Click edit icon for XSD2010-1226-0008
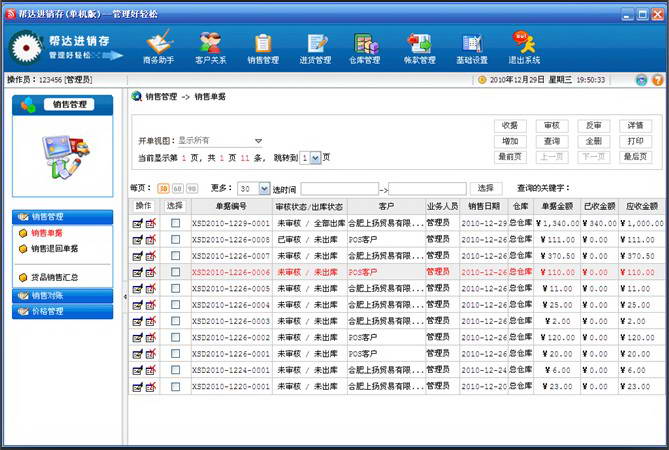Screen dimensions: 669x450 coord(137,240)
